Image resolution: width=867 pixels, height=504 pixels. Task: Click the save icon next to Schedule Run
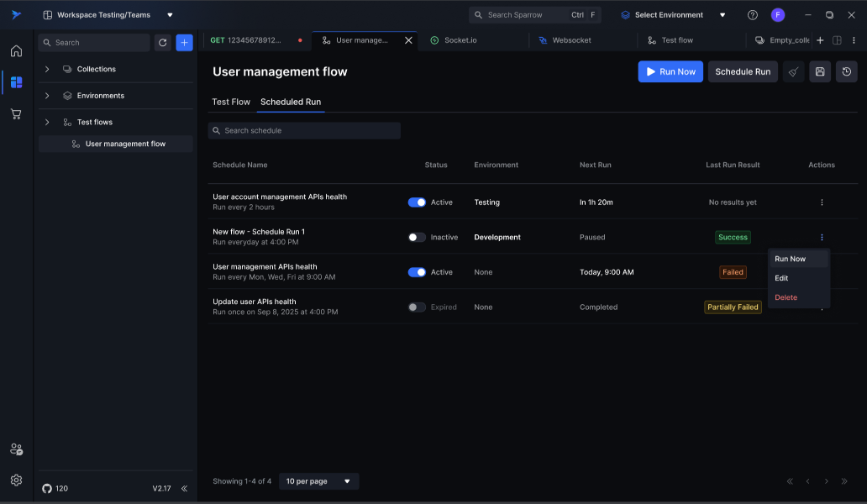[819, 72]
